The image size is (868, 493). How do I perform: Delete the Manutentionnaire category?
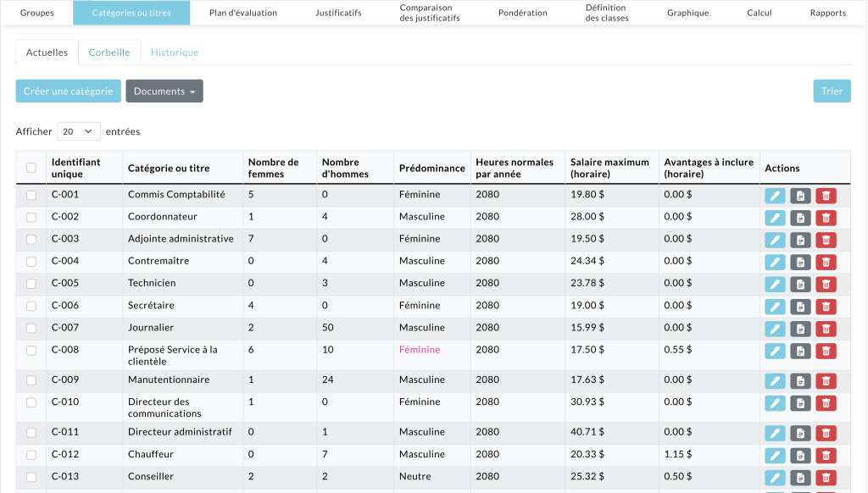826,380
